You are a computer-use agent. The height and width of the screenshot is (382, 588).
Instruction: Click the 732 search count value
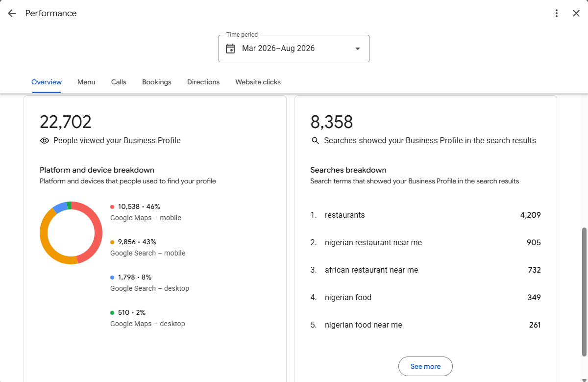pos(535,270)
